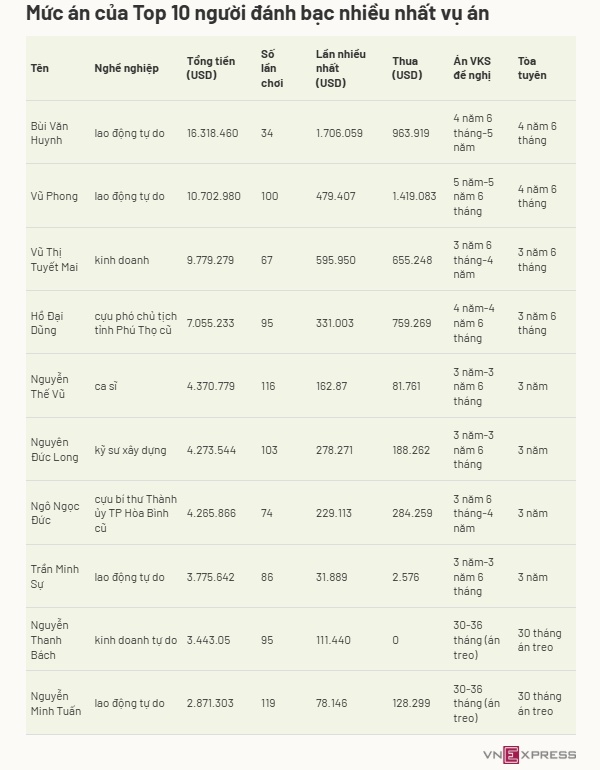Image resolution: width=600 pixels, height=770 pixels.
Task: Click the 'Tòa tuyên' column header
Action: click(532, 68)
